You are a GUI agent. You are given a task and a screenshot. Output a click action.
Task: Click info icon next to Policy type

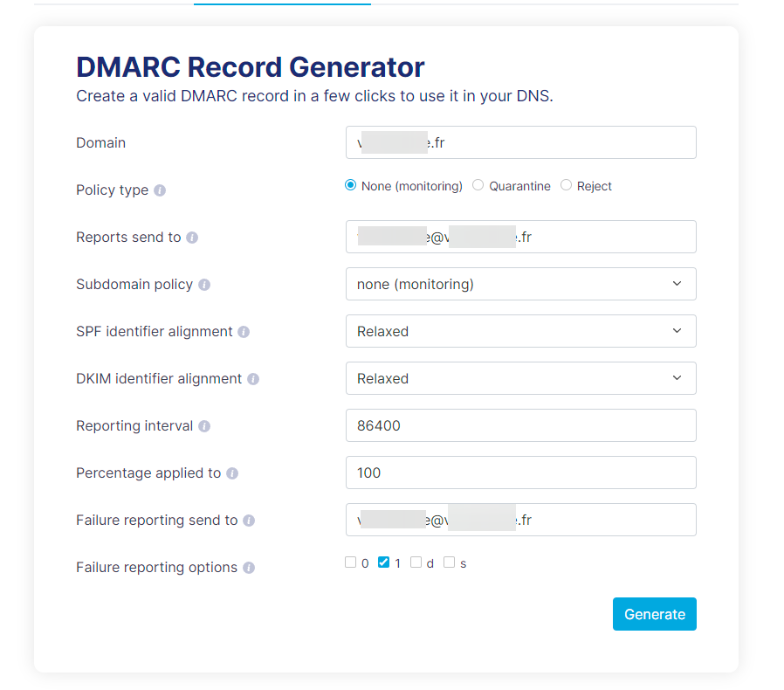point(160,190)
